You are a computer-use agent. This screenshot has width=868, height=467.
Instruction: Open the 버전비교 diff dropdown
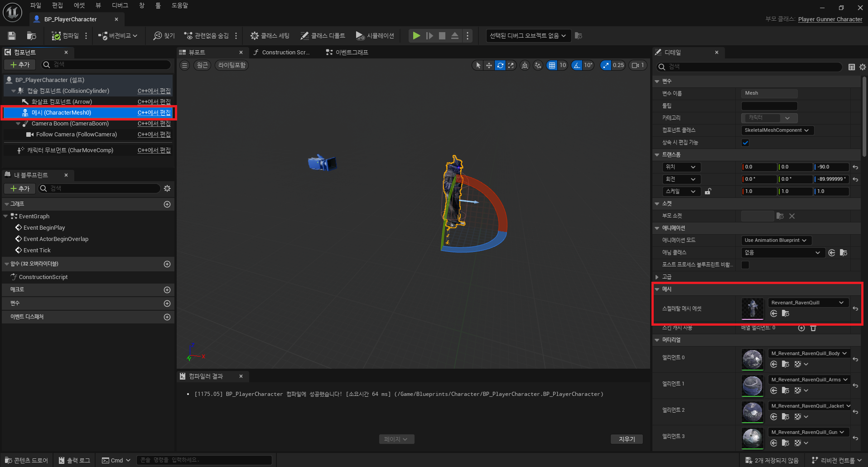point(118,36)
